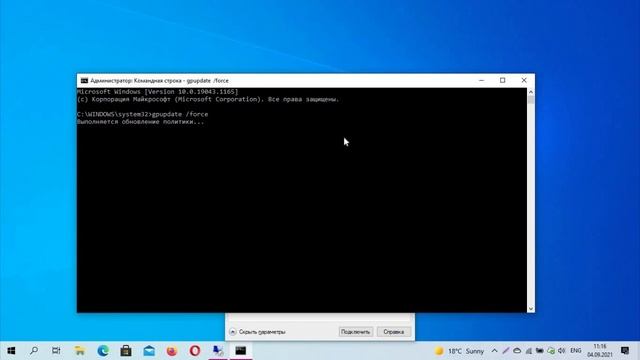Click scrollbar up arrow in Command Prompt
This screenshot has height=360, width=640.
531,92
